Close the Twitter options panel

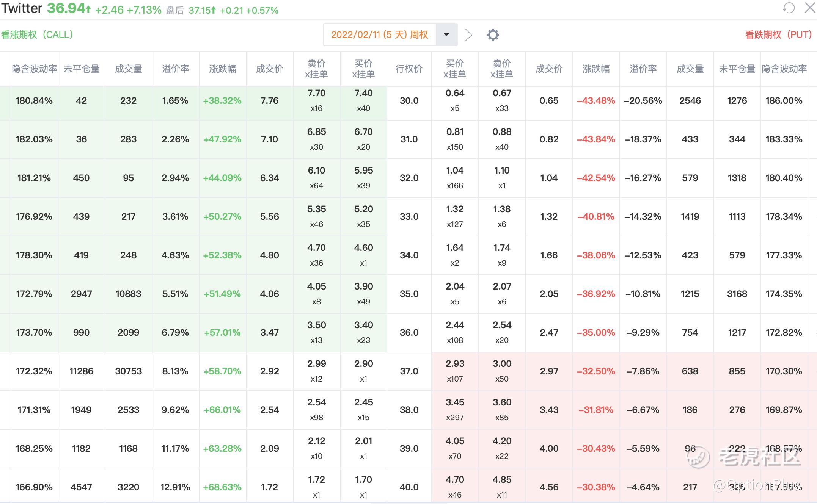(x=810, y=8)
